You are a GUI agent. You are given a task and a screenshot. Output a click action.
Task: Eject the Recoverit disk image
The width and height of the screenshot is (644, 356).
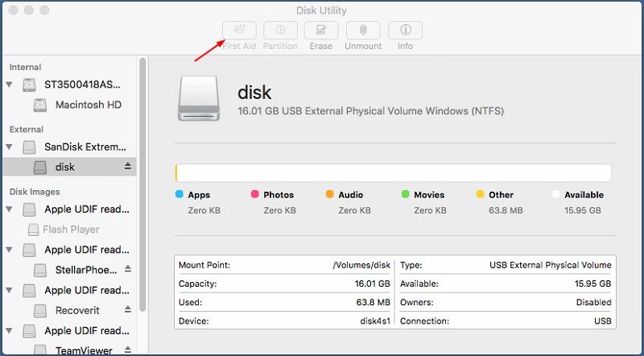click(127, 310)
